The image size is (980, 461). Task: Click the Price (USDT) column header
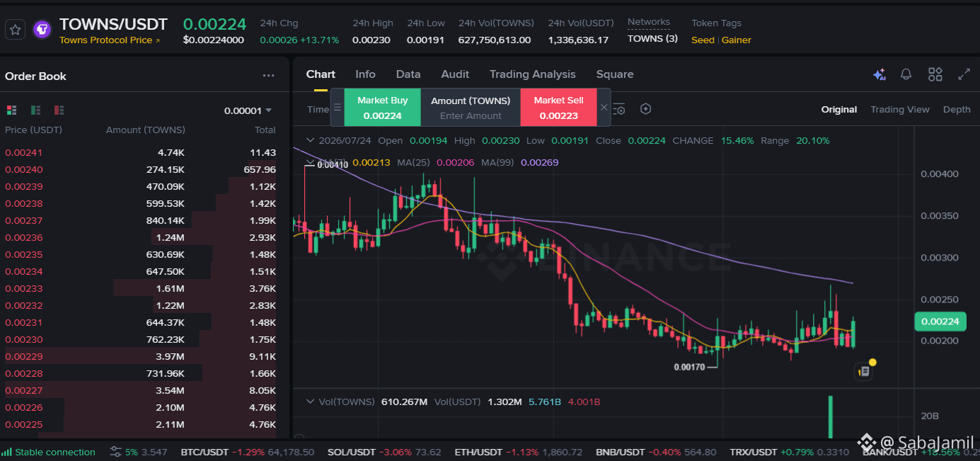click(x=33, y=130)
